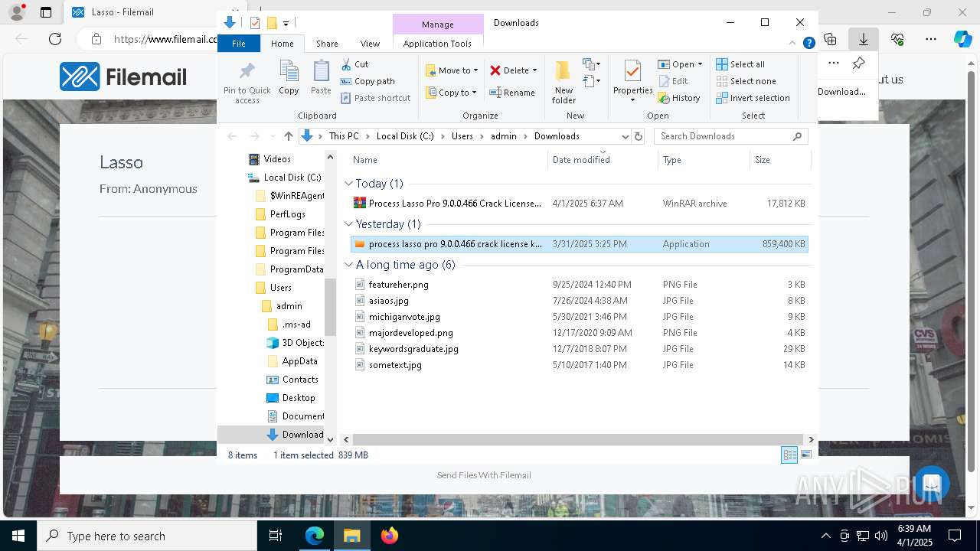The height and width of the screenshot is (551, 980).
Task: Select the Share ribbon tab
Action: (x=327, y=44)
